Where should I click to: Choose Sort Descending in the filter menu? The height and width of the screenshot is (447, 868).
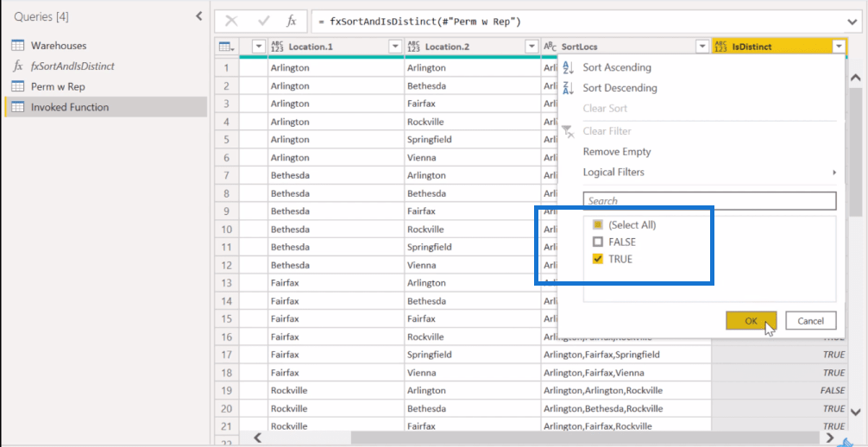(x=620, y=88)
